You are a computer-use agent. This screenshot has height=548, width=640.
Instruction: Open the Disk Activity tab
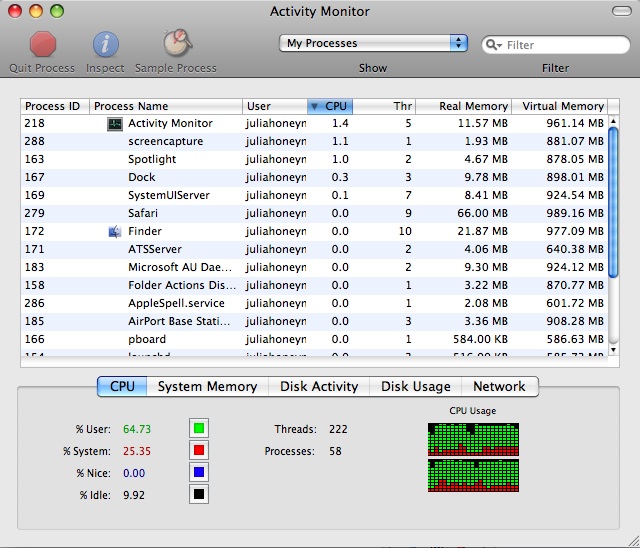pos(319,386)
